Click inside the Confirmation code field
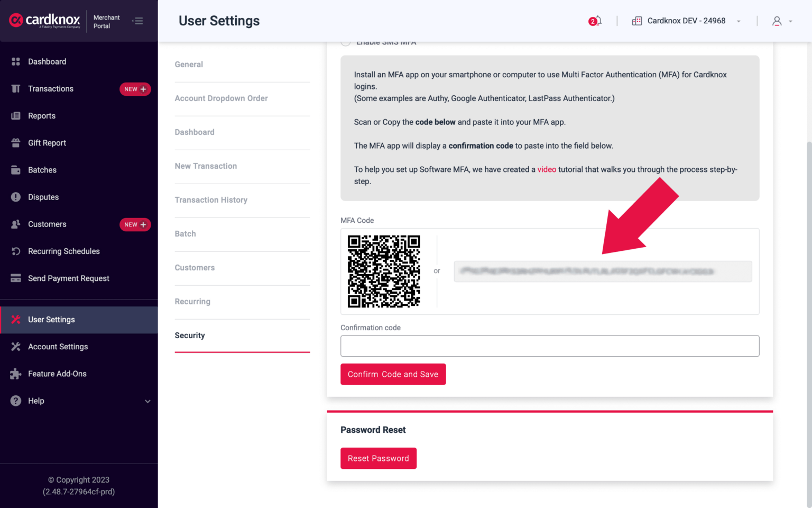The image size is (812, 508). (x=550, y=346)
